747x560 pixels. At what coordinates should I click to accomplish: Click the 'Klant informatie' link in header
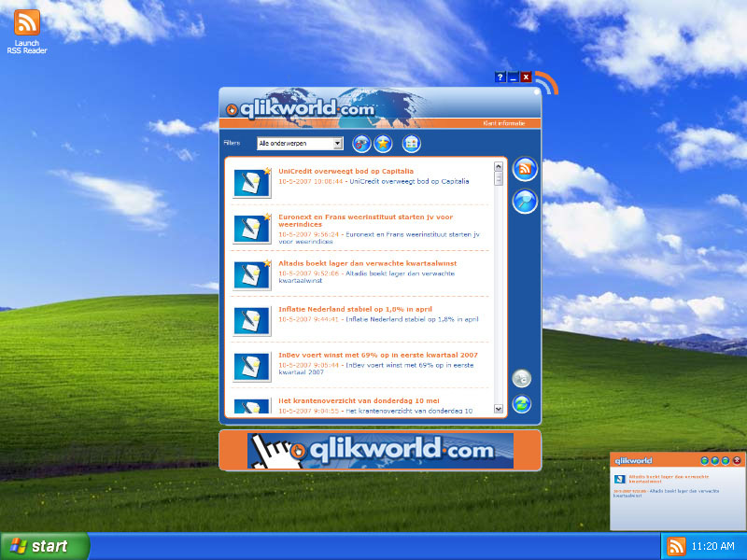click(x=503, y=123)
